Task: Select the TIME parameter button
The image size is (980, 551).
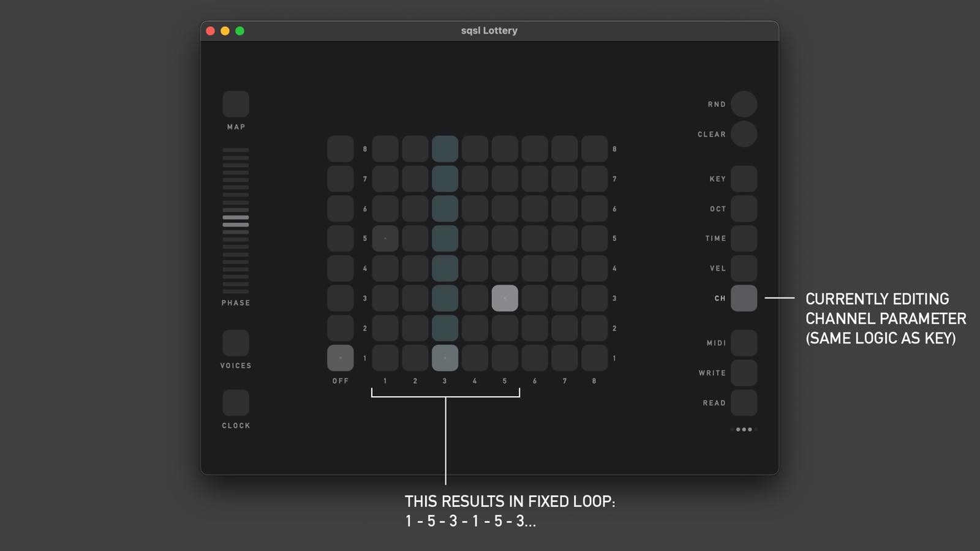Action: tap(744, 238)
